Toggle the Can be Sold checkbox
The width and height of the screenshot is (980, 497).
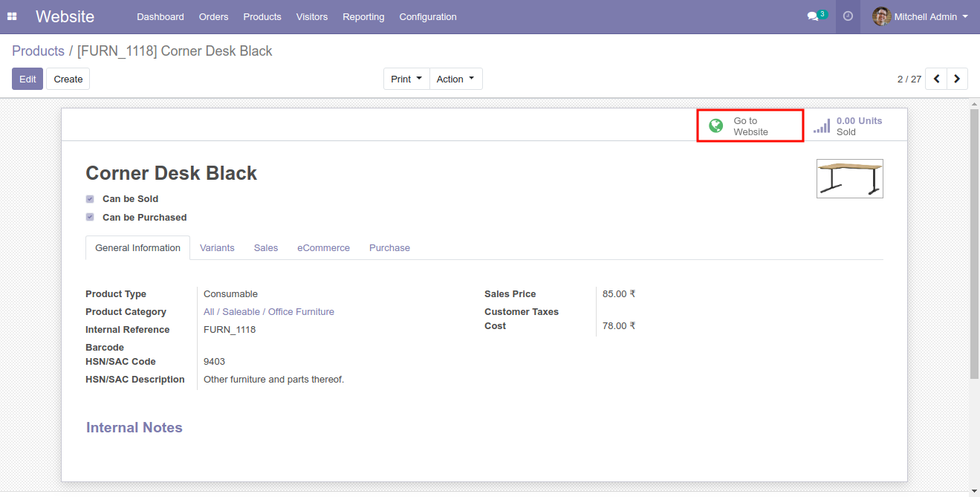pos(90,199)
